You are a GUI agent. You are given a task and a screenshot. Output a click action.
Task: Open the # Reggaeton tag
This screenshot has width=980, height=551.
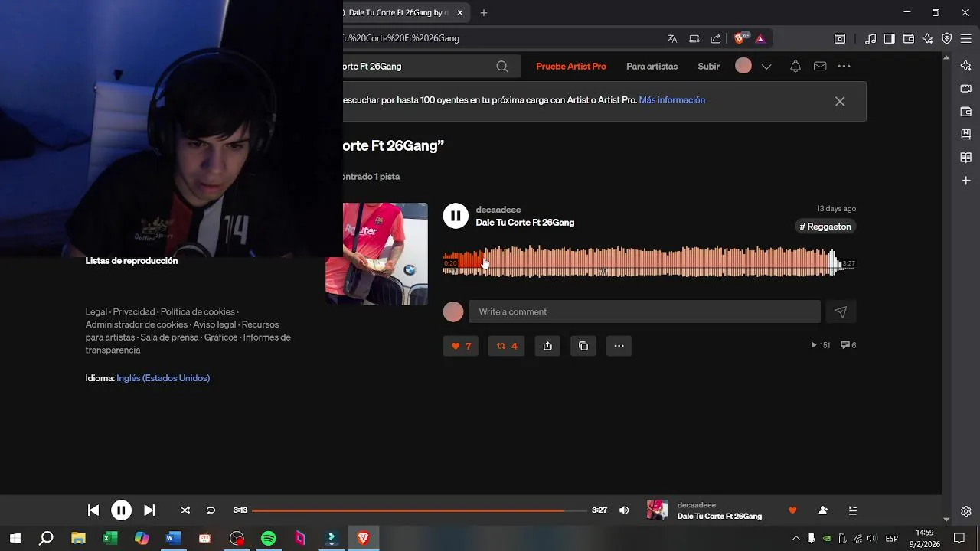tap(825, 227)
